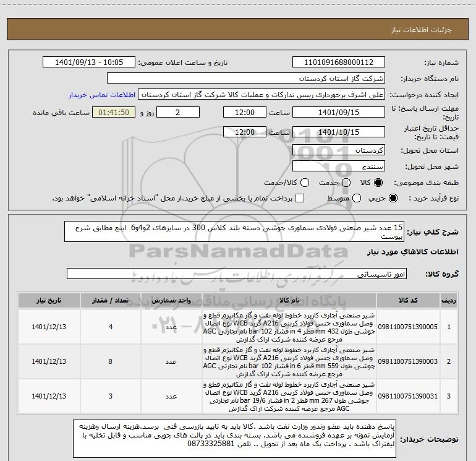Viewport: 476px width, 461px height.
Task: Click the اطلاعات کالاهای مورد نیاز section heading
Action: click(413, 252)
